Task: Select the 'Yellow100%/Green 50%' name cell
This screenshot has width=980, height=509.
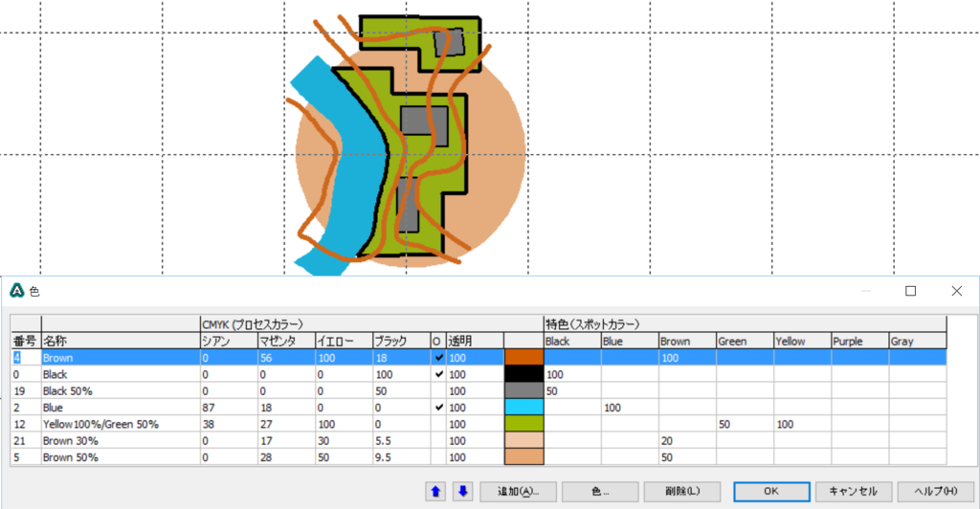Action: [x=121, y=424]
